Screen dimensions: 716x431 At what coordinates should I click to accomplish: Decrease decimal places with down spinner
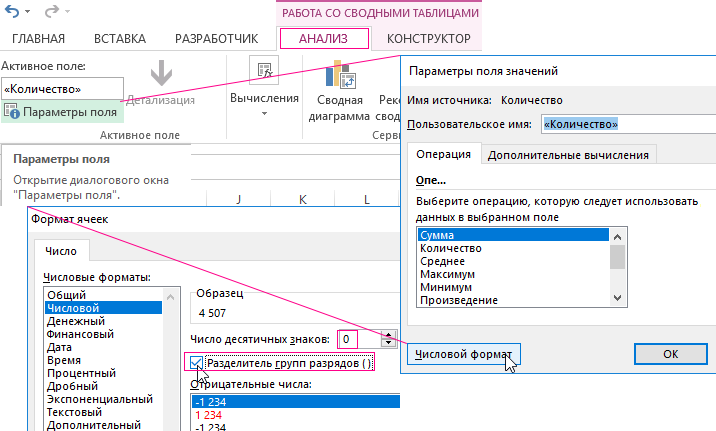coord(389,343)
